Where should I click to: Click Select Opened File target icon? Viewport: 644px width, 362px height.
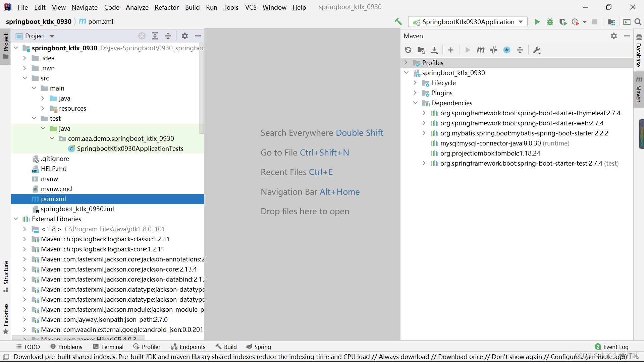pyautogui.click(x=142, y=36)
